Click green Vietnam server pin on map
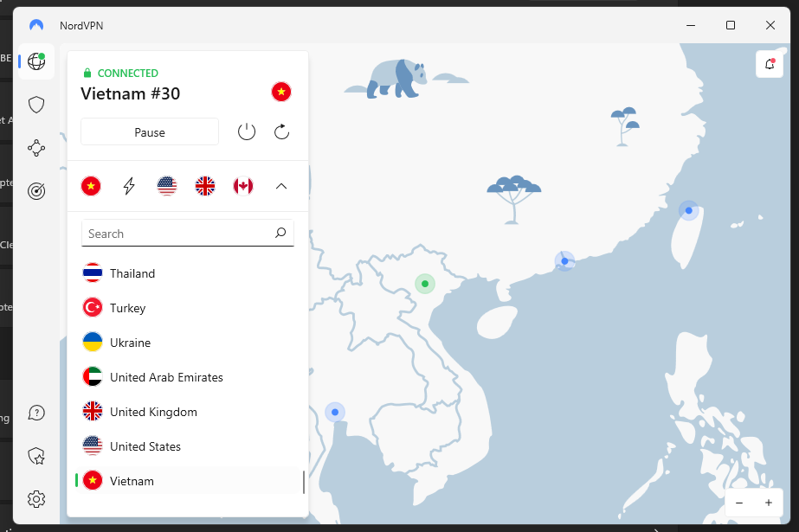Image resolution: width=799 pixels, height=532 pixels. tap(425, 284)
